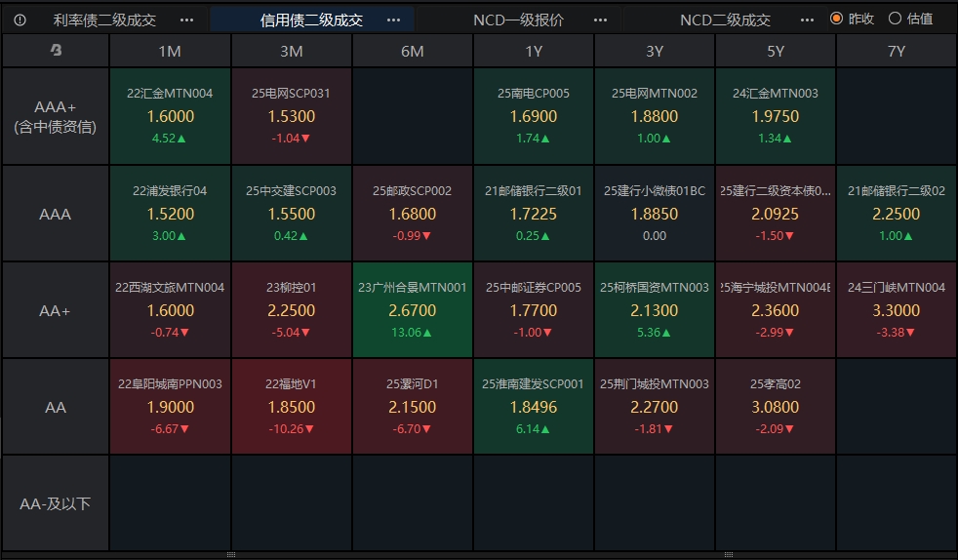
Task: Select the AA row label
Action: tap(56, 407)
